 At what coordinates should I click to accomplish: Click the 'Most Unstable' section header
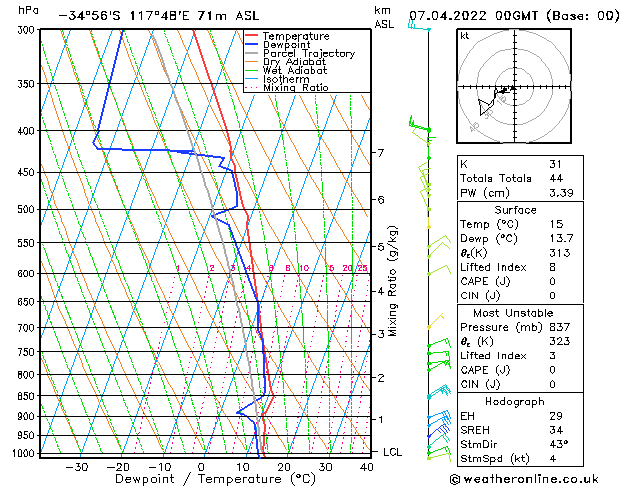coord(513,313)
